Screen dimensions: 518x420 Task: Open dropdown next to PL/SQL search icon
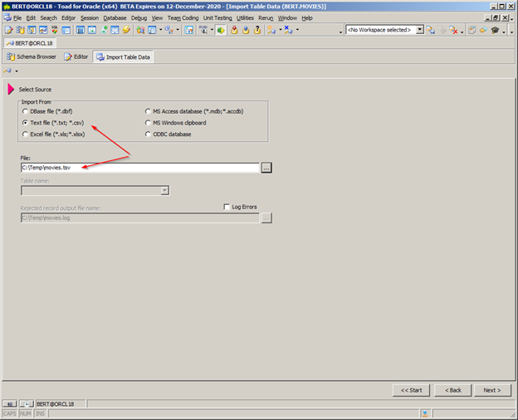point(212,30)
